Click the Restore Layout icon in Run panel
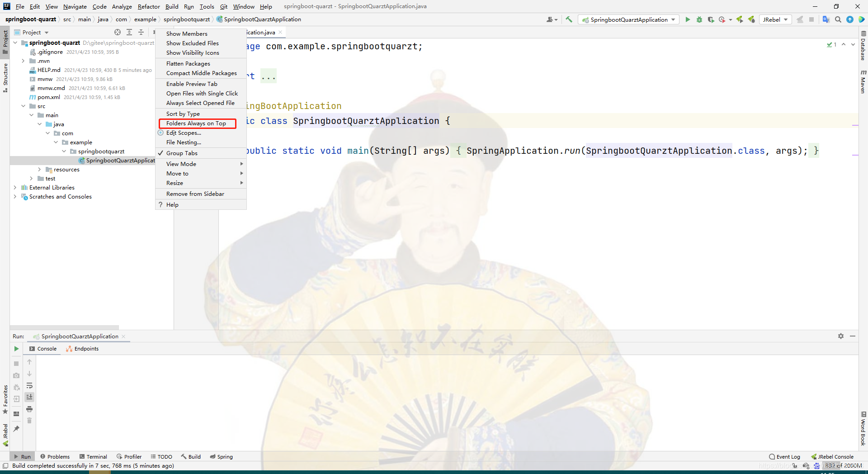This screenshot has height=474, width=868. (16, 413)
